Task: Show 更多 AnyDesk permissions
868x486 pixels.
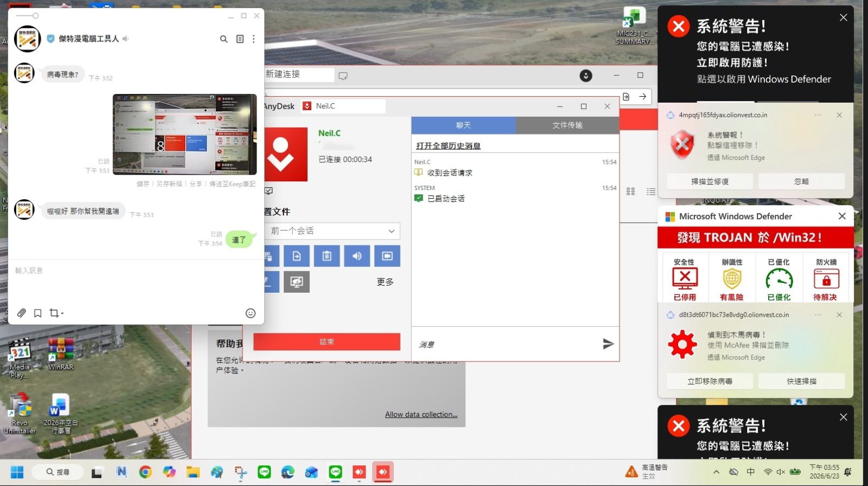Action: (x=385, y=282)
